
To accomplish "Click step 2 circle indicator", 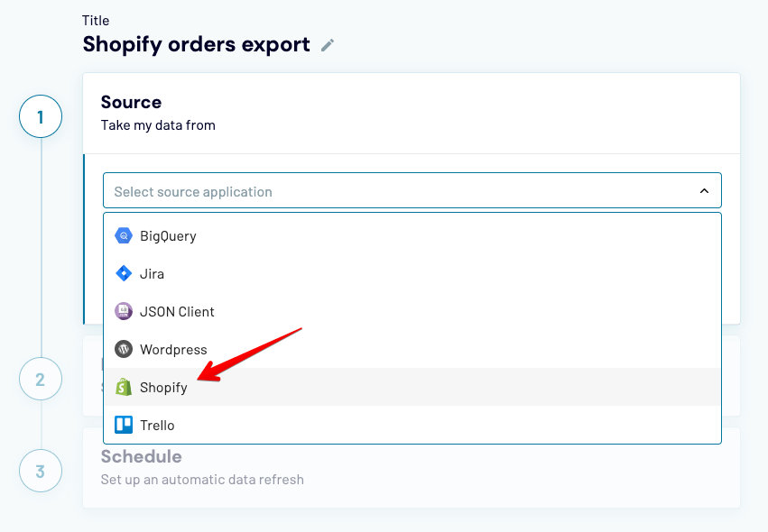I will click(40, 379).
